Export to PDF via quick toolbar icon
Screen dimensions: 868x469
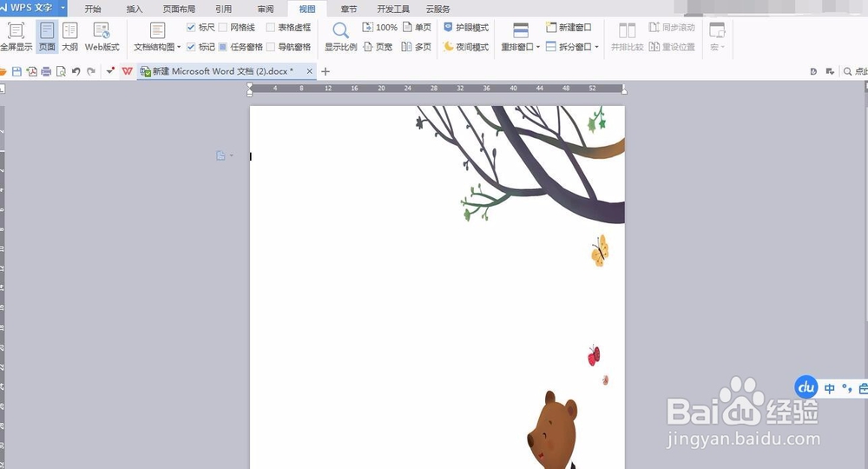[31, 71]
